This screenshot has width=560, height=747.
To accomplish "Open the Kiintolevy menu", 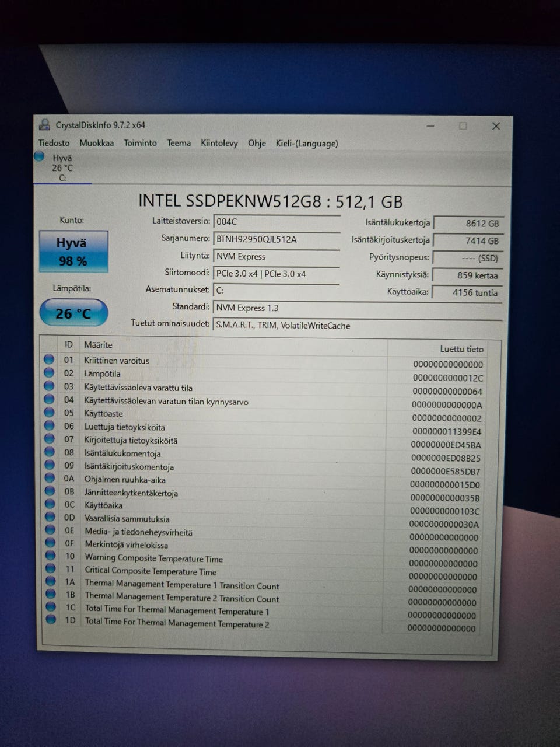I will pyautogui.click(x=219, y=143).
